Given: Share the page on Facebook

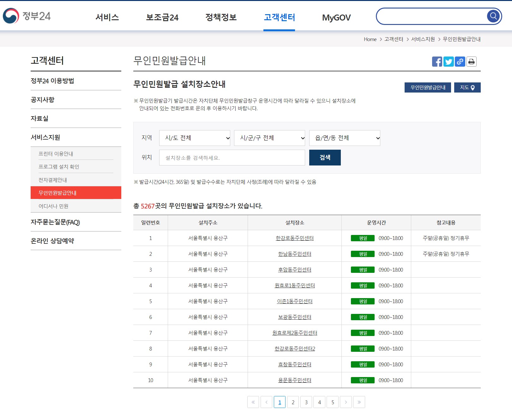Looking at the screenshot, I should [437, 62].
